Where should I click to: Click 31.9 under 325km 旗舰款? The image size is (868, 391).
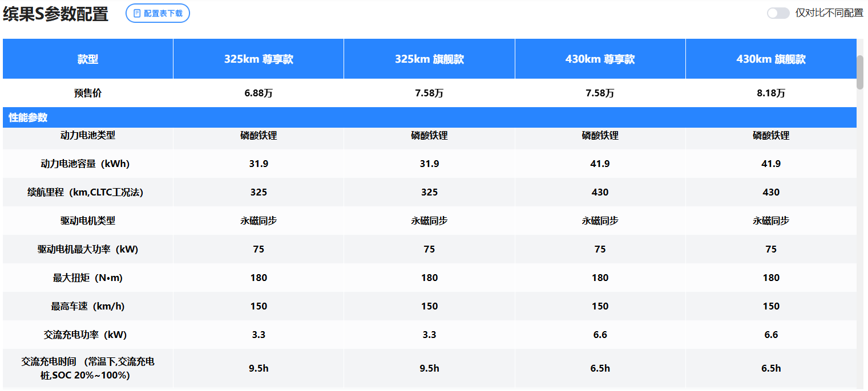tap(429, 164)
